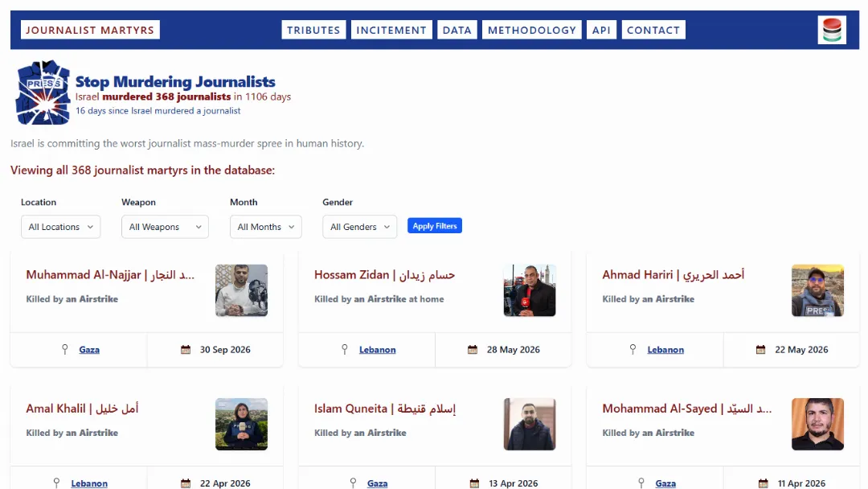View the Methodology page
Image resolution: width=868 pixels, height=489 pixels.
click(532, 30)
